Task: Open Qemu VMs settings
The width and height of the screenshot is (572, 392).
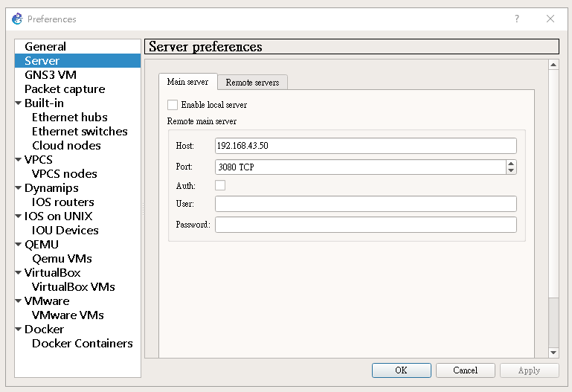Action: [x=77, y=259]
